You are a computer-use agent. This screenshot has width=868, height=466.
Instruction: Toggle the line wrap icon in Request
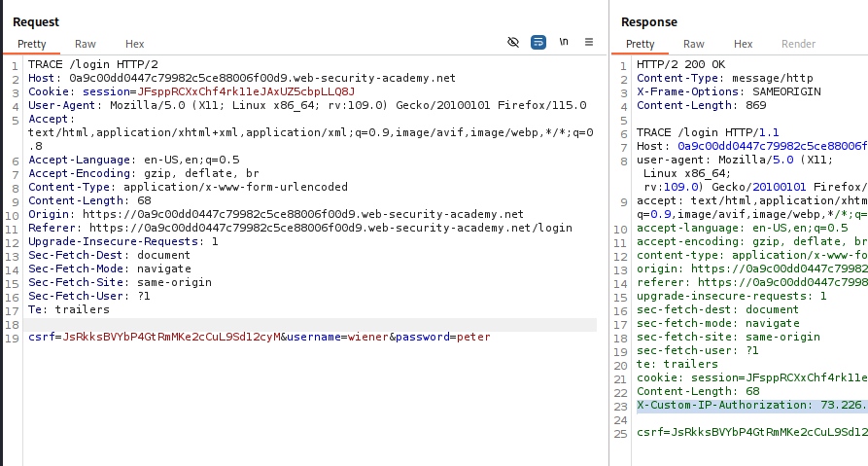point(538,43)
